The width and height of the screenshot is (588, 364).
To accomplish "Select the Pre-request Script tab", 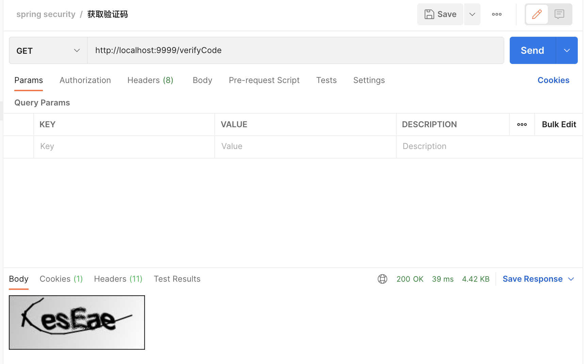I will 264,80.
